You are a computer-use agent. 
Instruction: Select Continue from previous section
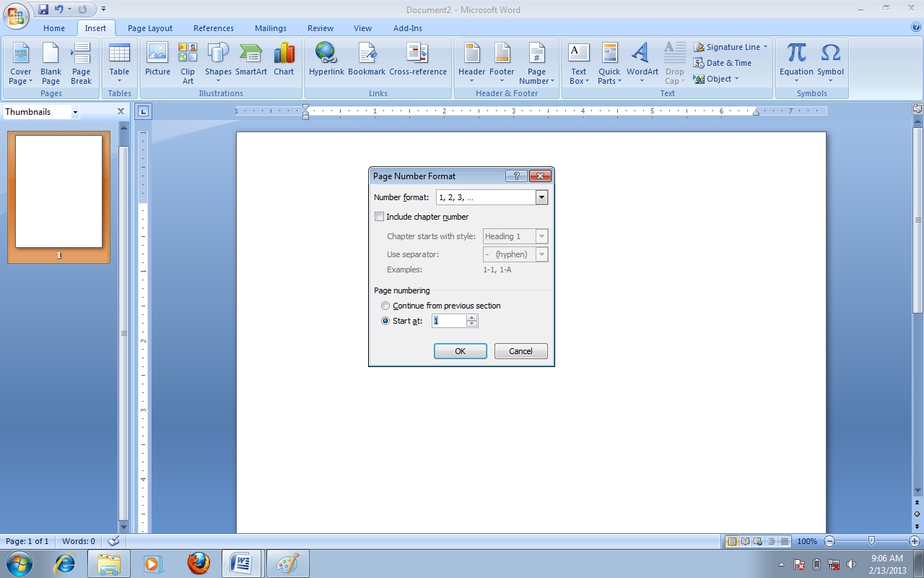pos(385,306)
